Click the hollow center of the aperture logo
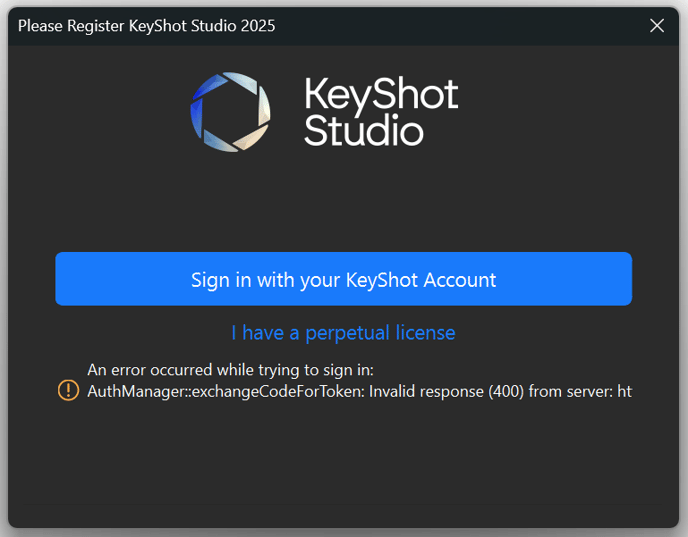The width and height of the screenshot is (688, 537). click(230, 112)
